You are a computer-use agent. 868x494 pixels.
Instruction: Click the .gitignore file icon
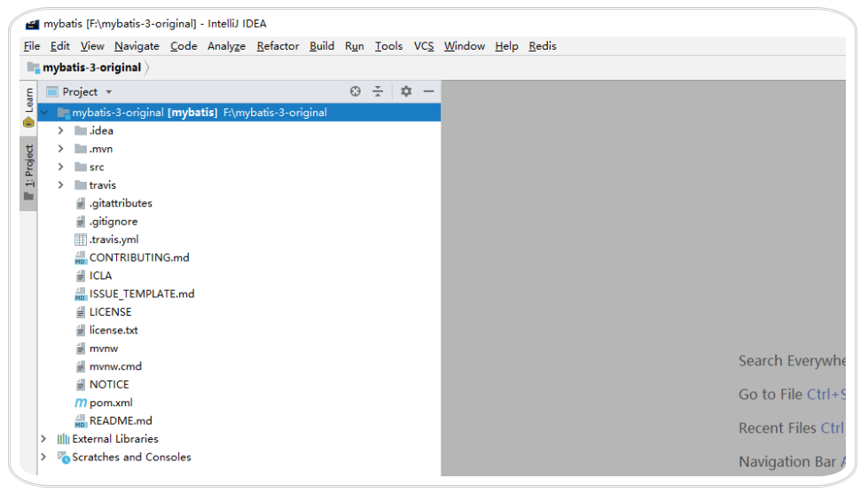(x=81, y=222)
